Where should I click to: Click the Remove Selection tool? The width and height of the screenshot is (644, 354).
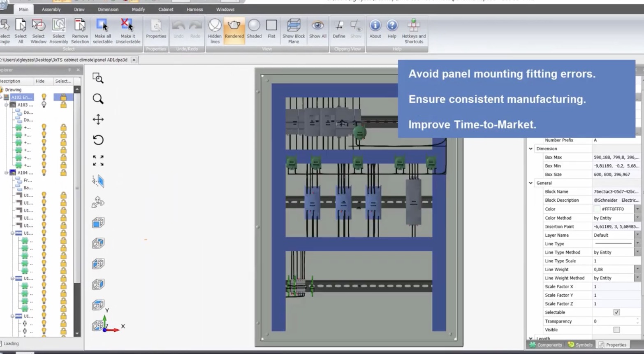point(80,29)
